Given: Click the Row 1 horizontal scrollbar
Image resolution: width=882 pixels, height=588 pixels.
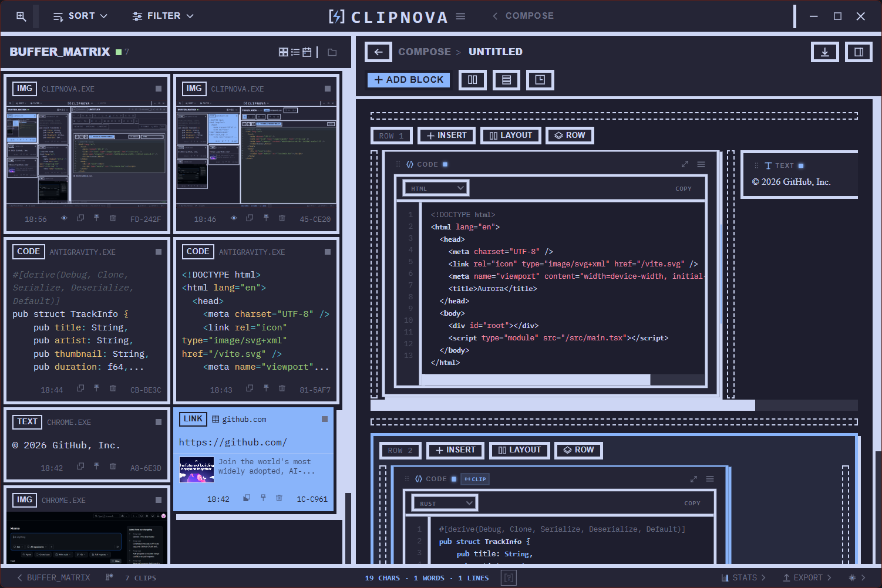Looking at the screenshot, I should [563, 405].
